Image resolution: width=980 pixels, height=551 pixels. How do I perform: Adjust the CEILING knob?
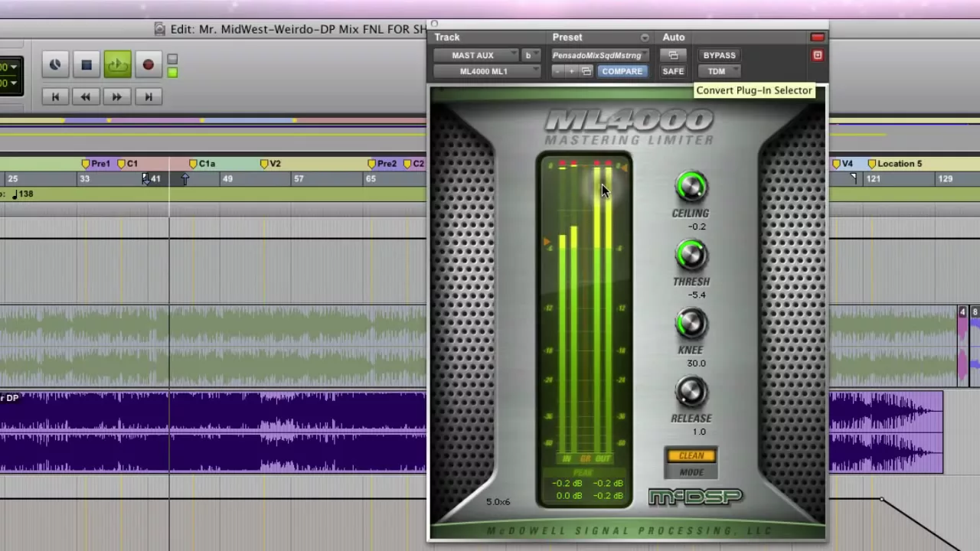tap(691, 187)
